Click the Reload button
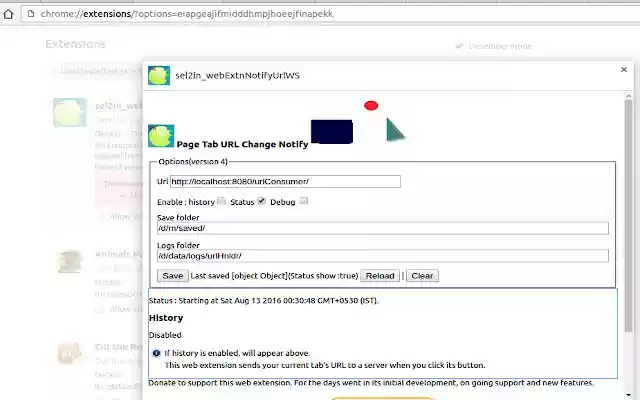Viewport: 640px width, 400px height. (x=380, y=276)
